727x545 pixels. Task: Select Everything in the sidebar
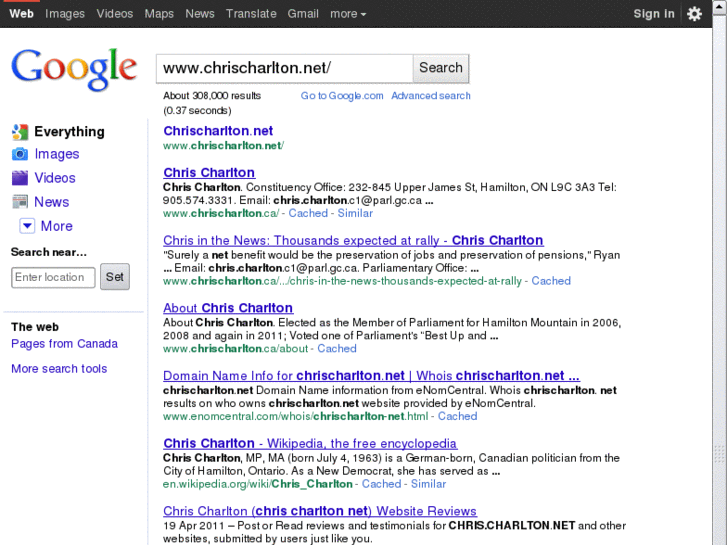pyautogui.click(x=69, y=132)
